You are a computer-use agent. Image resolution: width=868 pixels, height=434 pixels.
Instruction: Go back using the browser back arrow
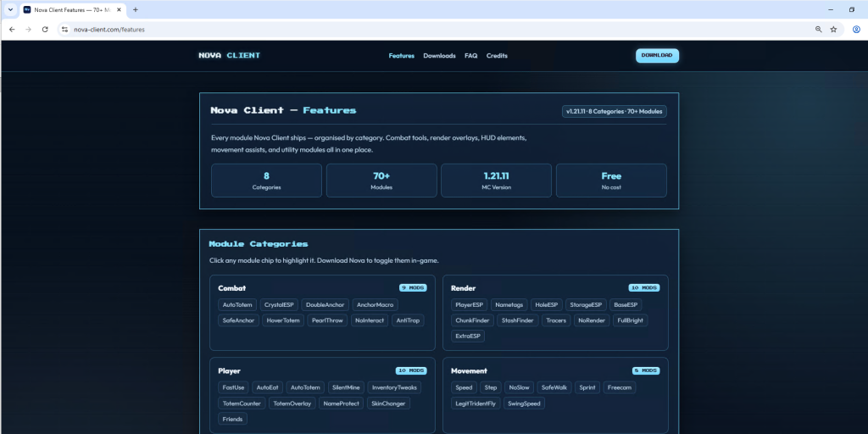point(12,30)
